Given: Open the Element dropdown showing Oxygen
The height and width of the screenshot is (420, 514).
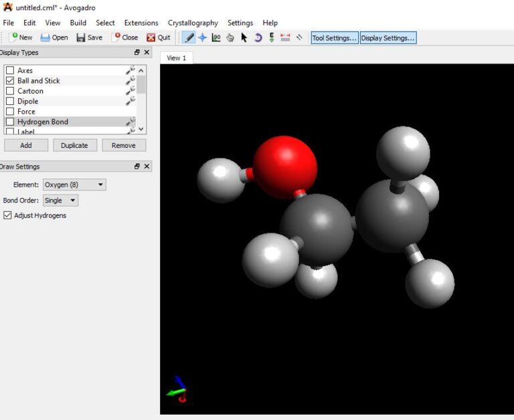Looking at the screenshot, I should tap(74, 185).
